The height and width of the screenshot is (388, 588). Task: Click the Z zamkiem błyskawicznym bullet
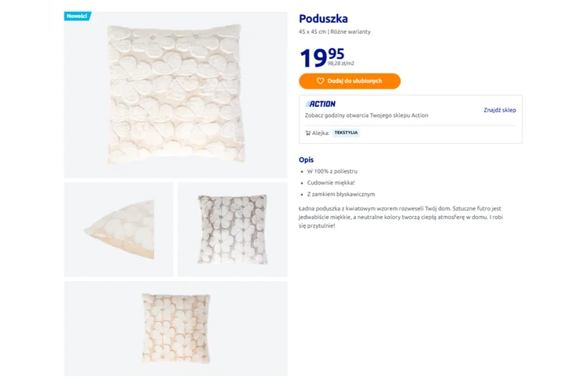point(340,194)
